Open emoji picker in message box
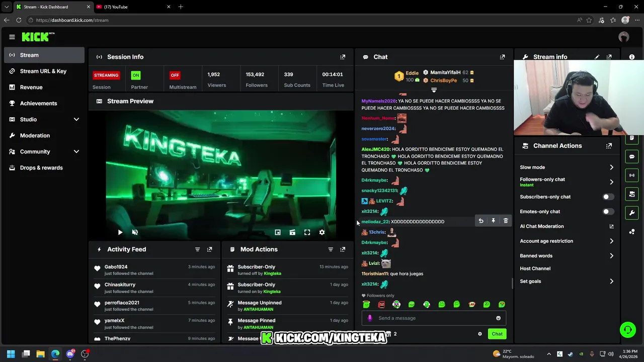 click(499, 318)
